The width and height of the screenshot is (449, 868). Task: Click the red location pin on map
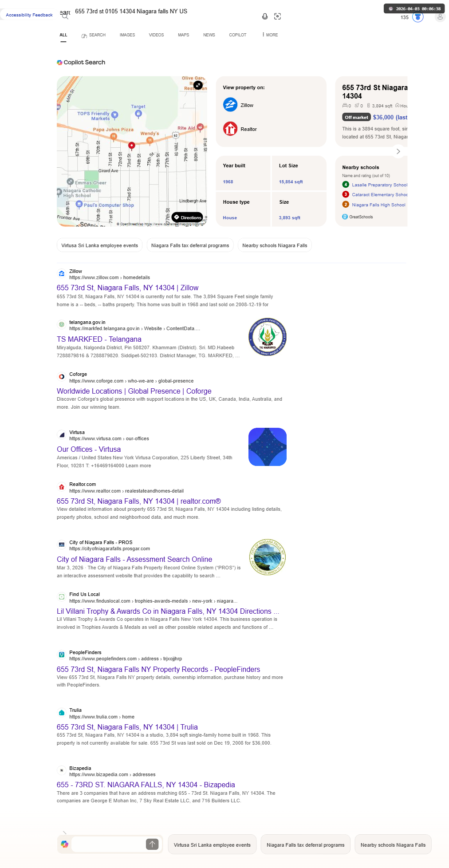[132, 145]
